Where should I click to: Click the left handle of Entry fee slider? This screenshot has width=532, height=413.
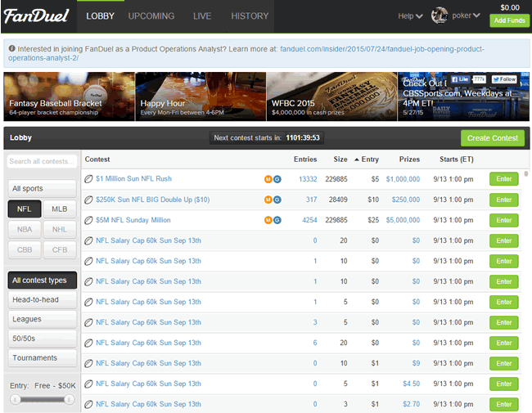(15, 399)
